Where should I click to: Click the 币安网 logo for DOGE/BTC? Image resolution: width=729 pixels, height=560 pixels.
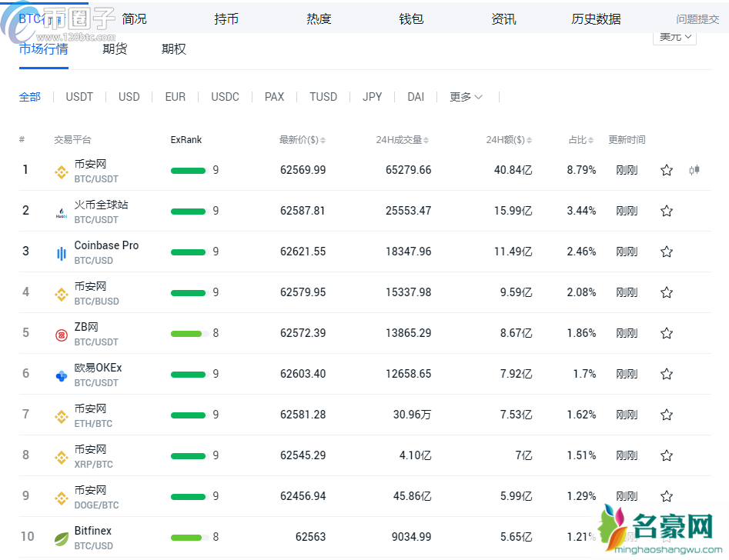pos(62,498)
